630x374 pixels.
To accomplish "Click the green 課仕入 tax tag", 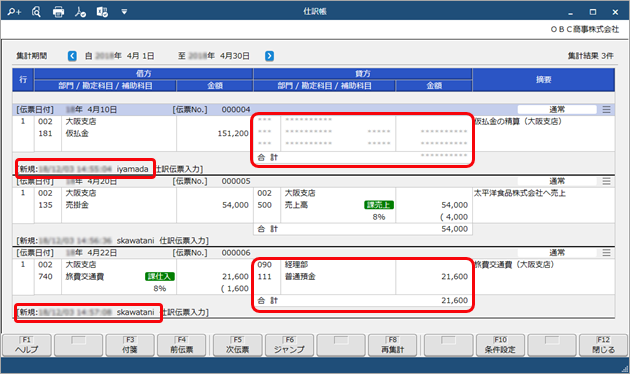I will pyautogui.click(x=160, y=276).
